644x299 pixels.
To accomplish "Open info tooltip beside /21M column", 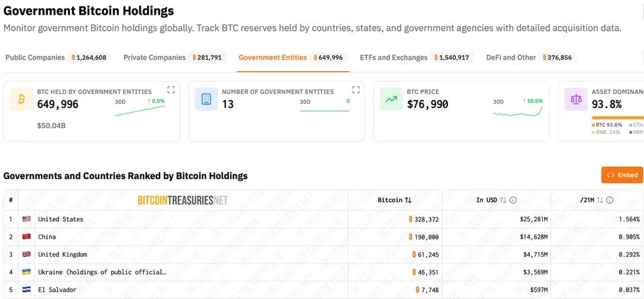I will (x=610, y=200).
